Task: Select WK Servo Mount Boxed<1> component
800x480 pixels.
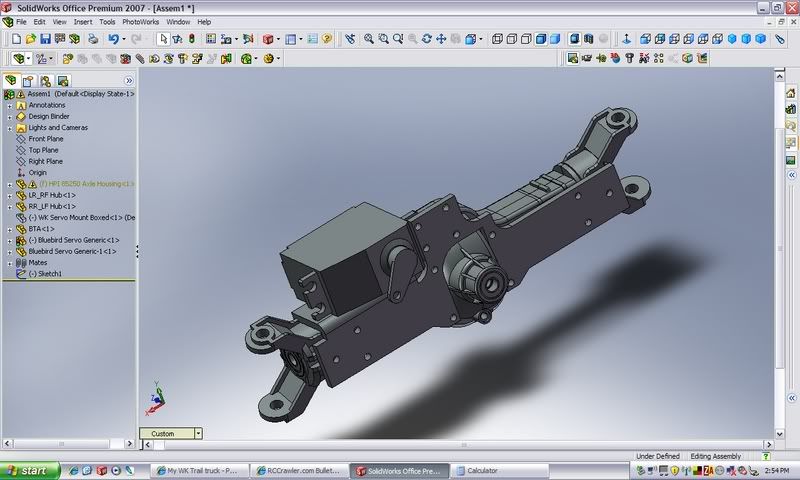Action: coord(82,217)
